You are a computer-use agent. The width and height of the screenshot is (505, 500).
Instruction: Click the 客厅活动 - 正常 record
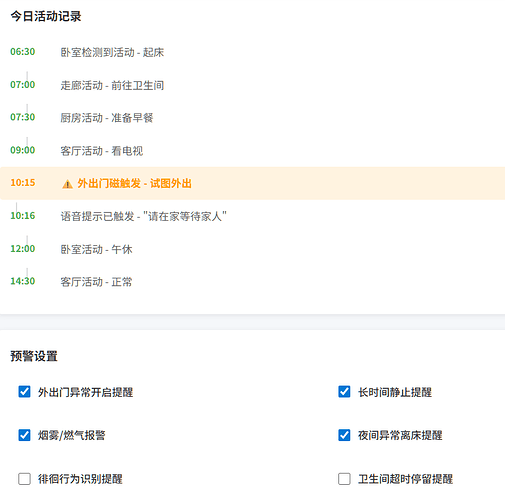click(x=96, y=282)
